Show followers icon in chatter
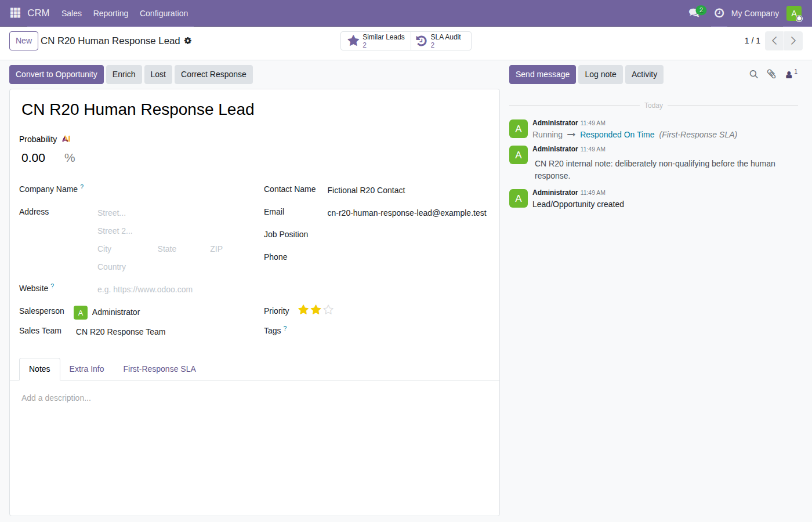Viewport: 812px width, 522px height. click(791, 74)
